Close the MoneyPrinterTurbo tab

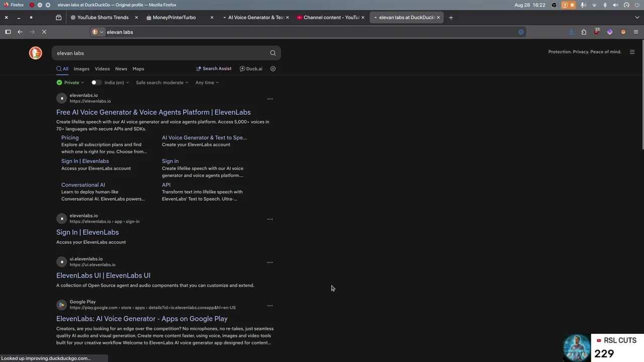point(212,18)
